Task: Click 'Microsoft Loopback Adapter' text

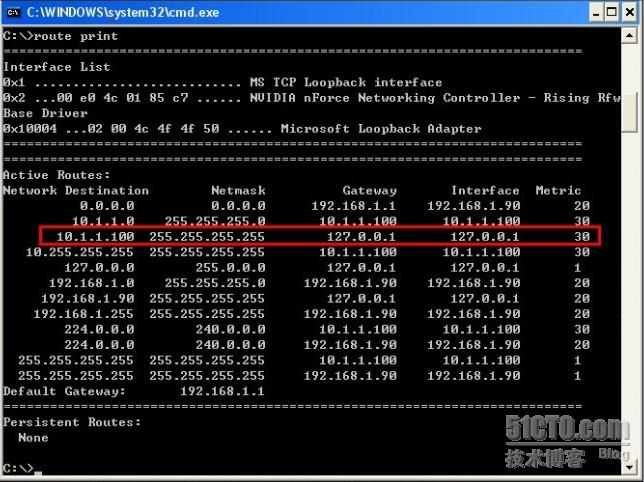Action: [381, 129]
